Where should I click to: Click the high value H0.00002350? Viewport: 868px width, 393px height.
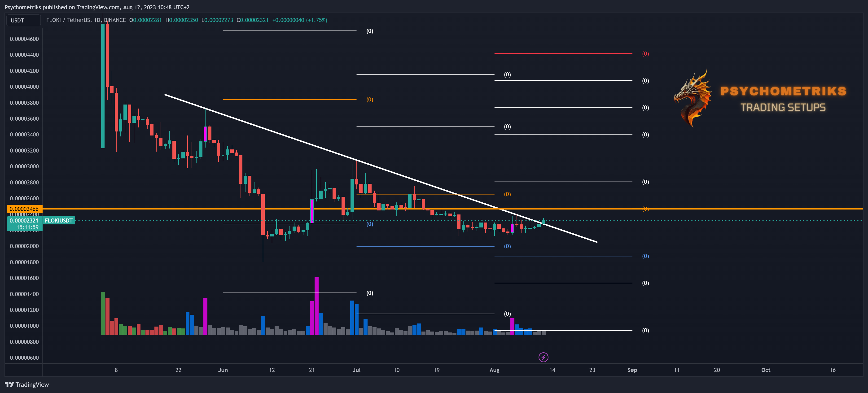[182, 20]
